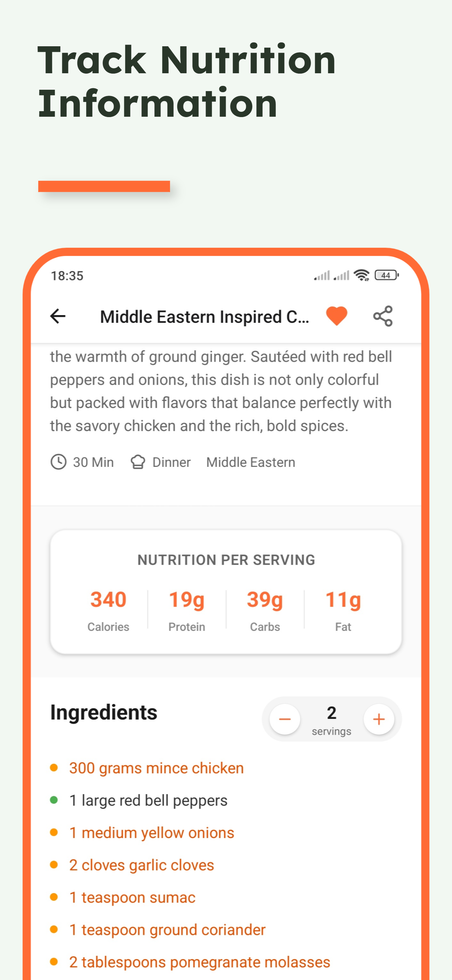Tap the green bullet beside red bell peppers

[x=54, y=799]
